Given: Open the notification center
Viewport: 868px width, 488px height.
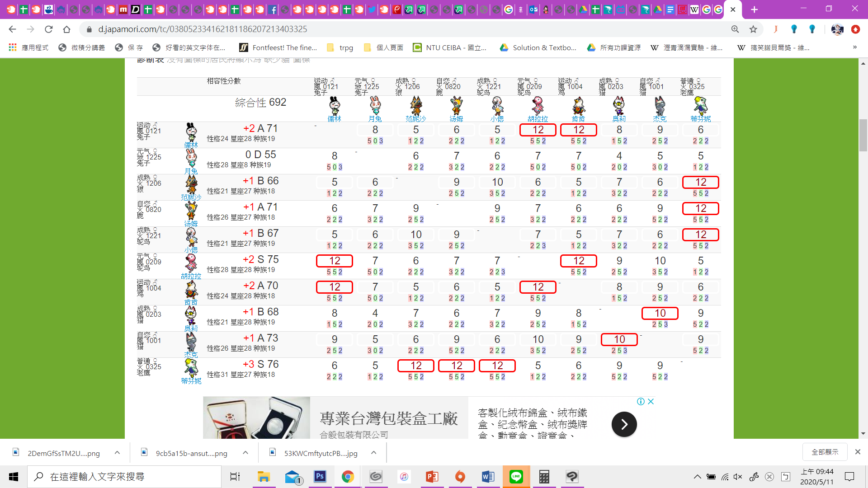Looking at the screenshot, I should [x=849, y=477].
